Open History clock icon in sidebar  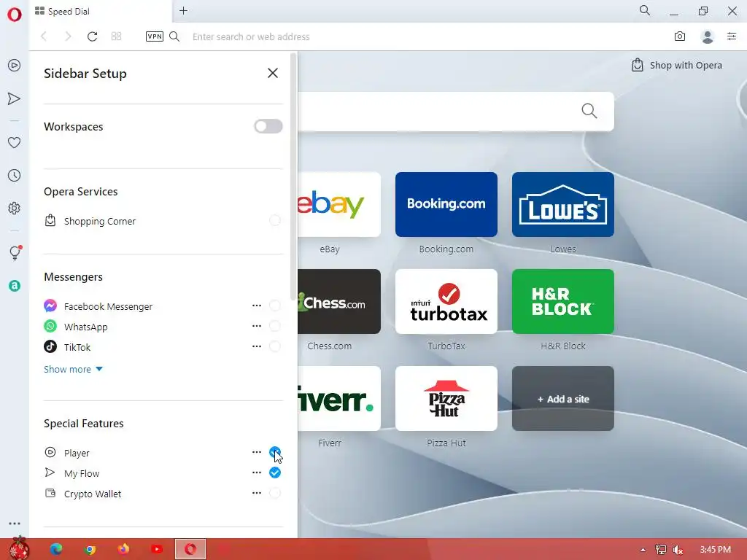coord(15,175)
